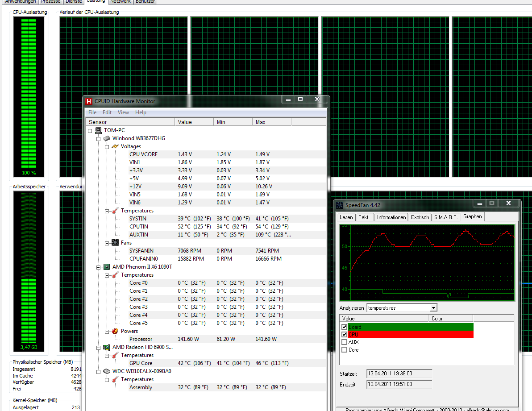Enable the Core checkbox in SpeedFan
The height and width of the screenshot is (411, 532).
point(345,349)
